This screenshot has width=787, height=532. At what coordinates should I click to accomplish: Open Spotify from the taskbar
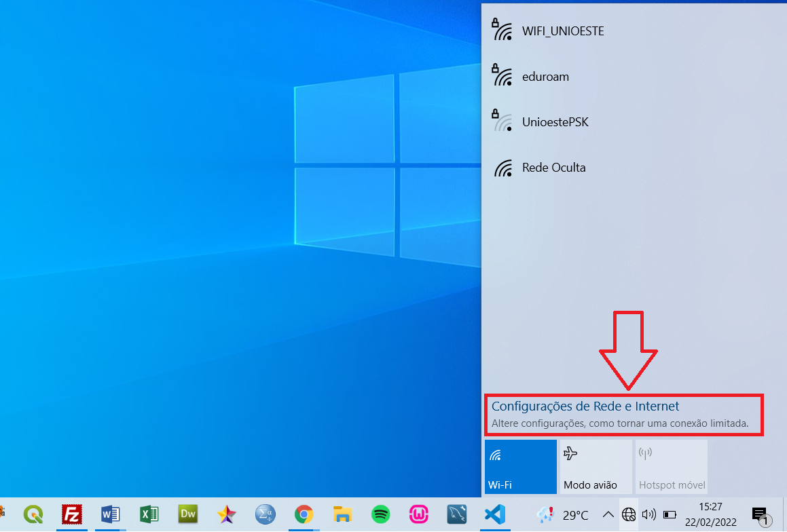[381, 514]
